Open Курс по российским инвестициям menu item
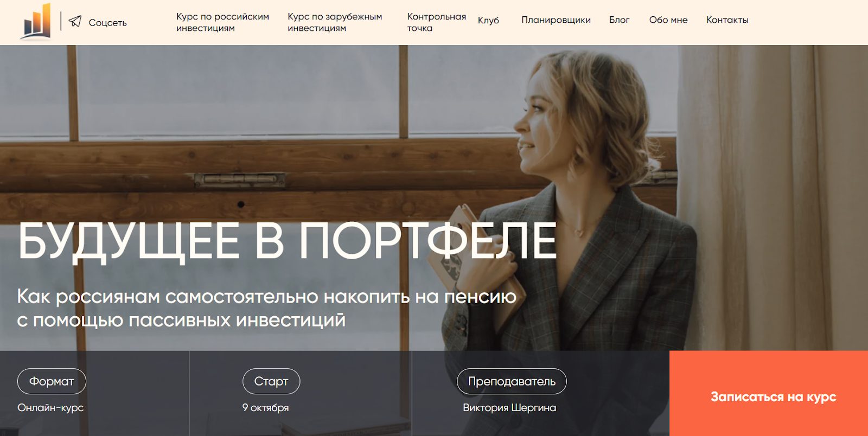Image resolution: width=868 pixels, height=436 pixels. click(x=222, y=22)
